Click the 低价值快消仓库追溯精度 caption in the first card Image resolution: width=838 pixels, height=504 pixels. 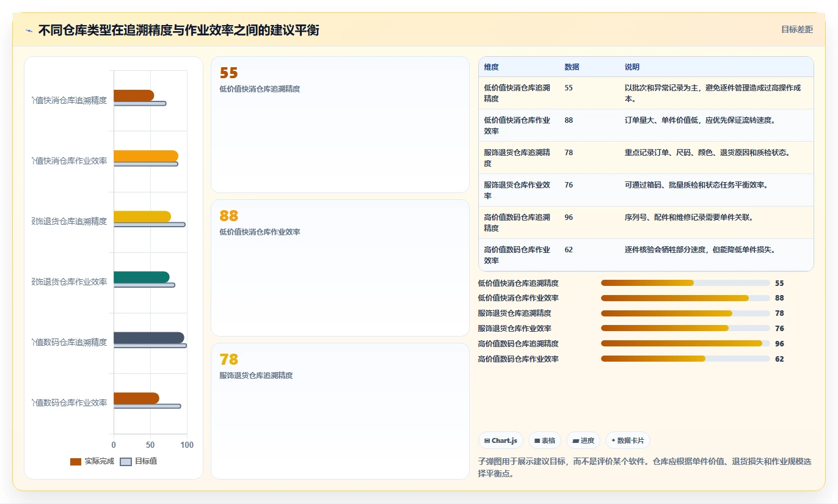coord(260,89)
